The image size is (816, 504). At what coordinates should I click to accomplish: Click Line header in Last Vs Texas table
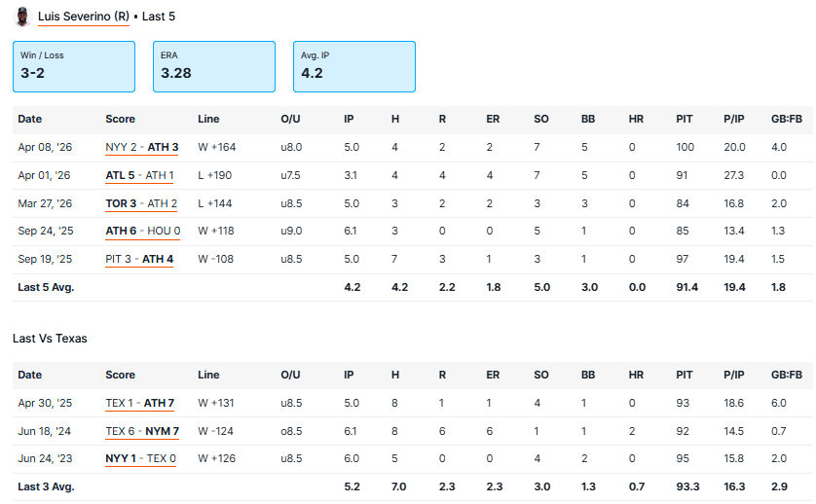click(x=208, y=375)
